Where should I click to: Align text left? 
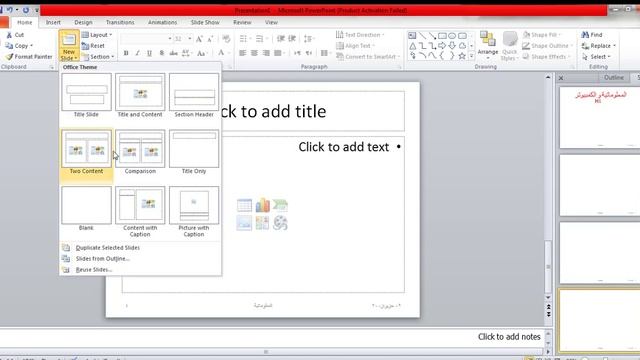[242, 53]
